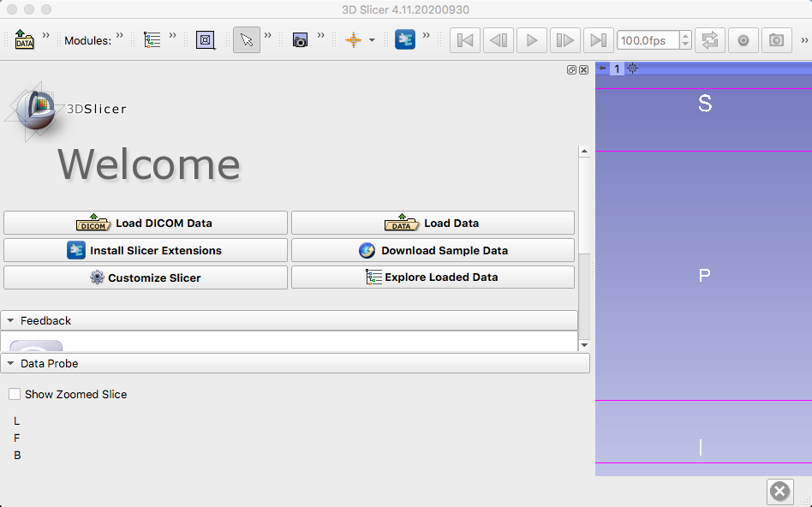
Task: Click the 'P' label in 3D view
Action: tap(704, 275)
